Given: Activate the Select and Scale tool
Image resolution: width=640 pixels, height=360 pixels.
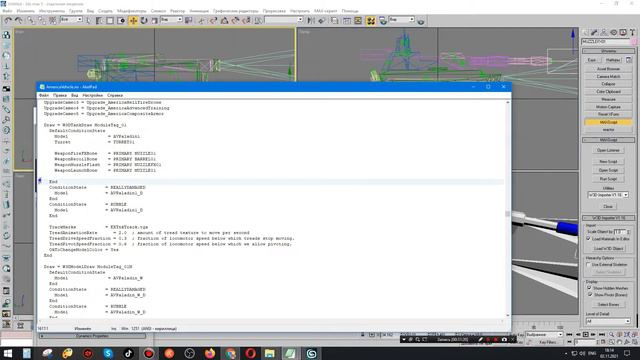Looking at the screenshot, I should (154, 20).
